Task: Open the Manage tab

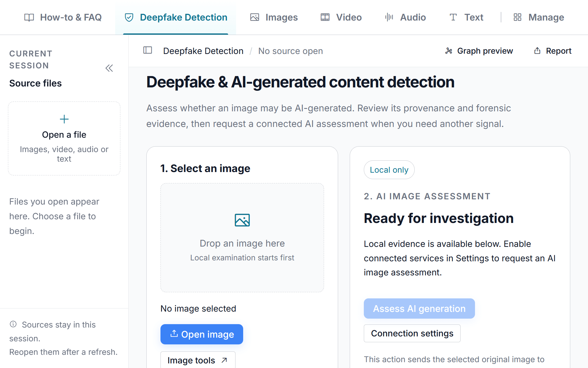Action: pos(539,17)
